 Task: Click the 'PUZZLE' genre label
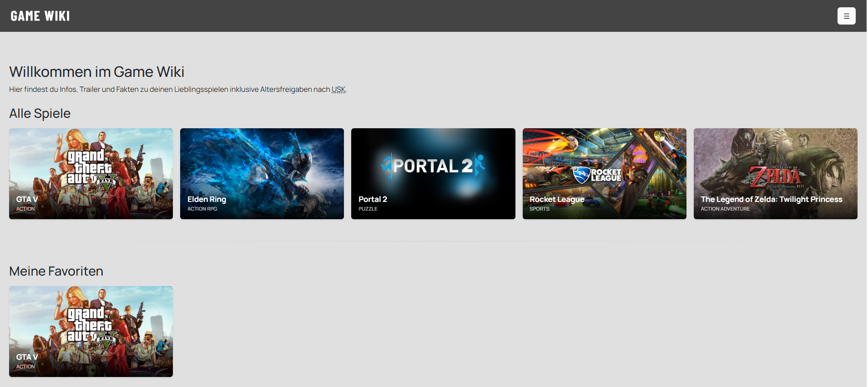point(368,209)
